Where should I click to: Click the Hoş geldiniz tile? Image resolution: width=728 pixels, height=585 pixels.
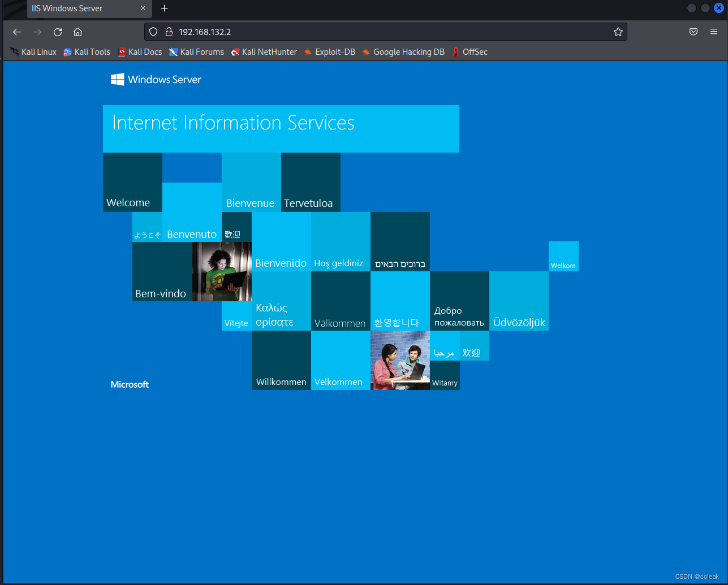(341, 241)
